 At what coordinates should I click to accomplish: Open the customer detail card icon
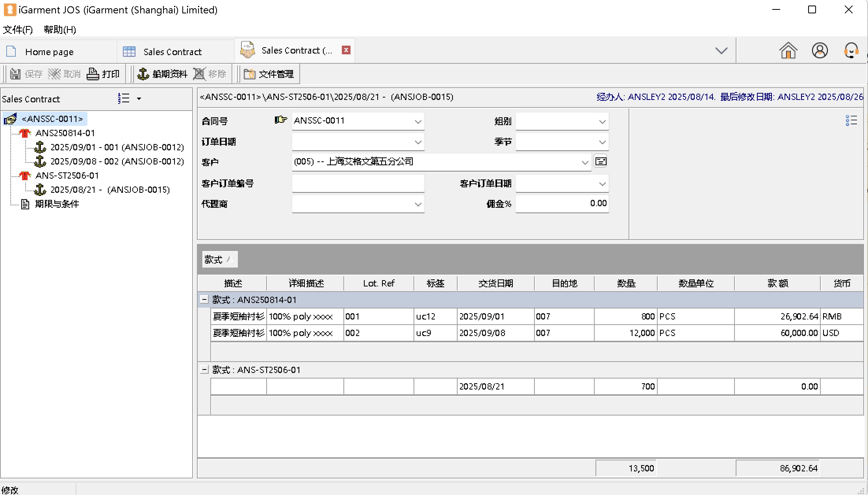(x=601, y=161)
